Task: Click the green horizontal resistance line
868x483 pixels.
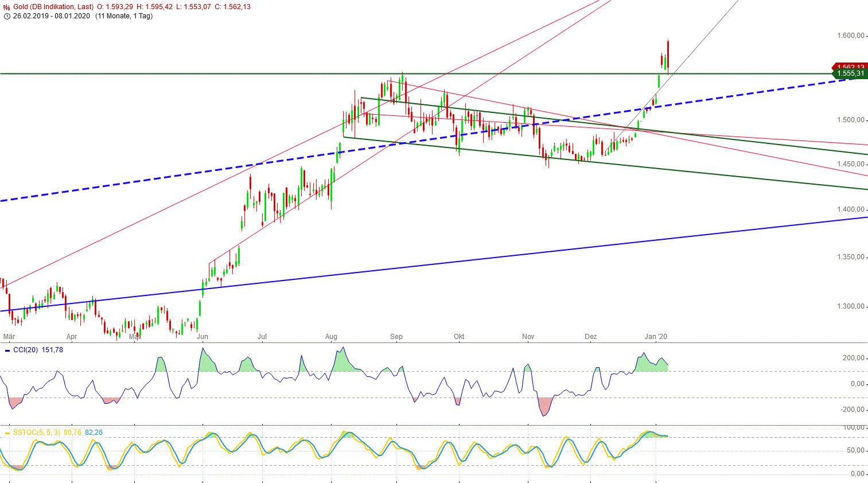Action: (x=229, y=73)
